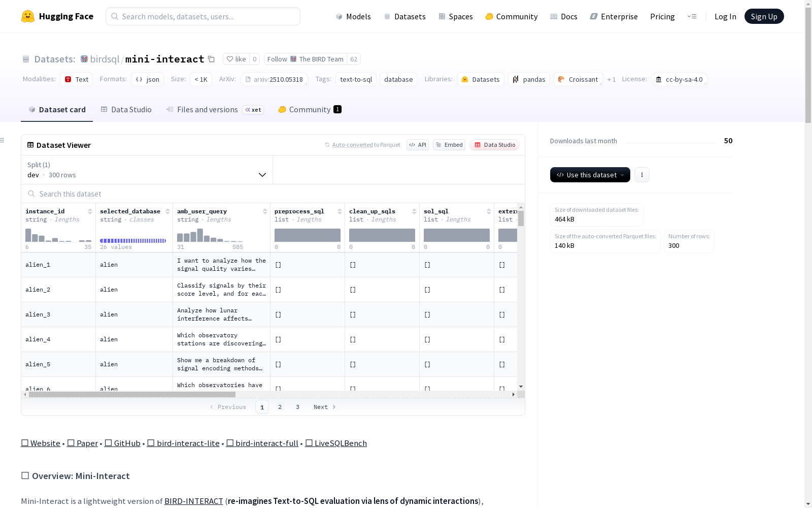Sort the preprocess_sql column with its arrows
Image resolution: width=812 pixels, height=508 pixels.
[340, 211]
